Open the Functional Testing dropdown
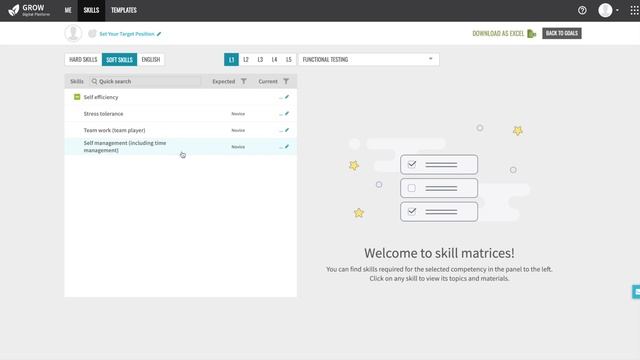This screenshot has width=640, height=360. point(369,60)
